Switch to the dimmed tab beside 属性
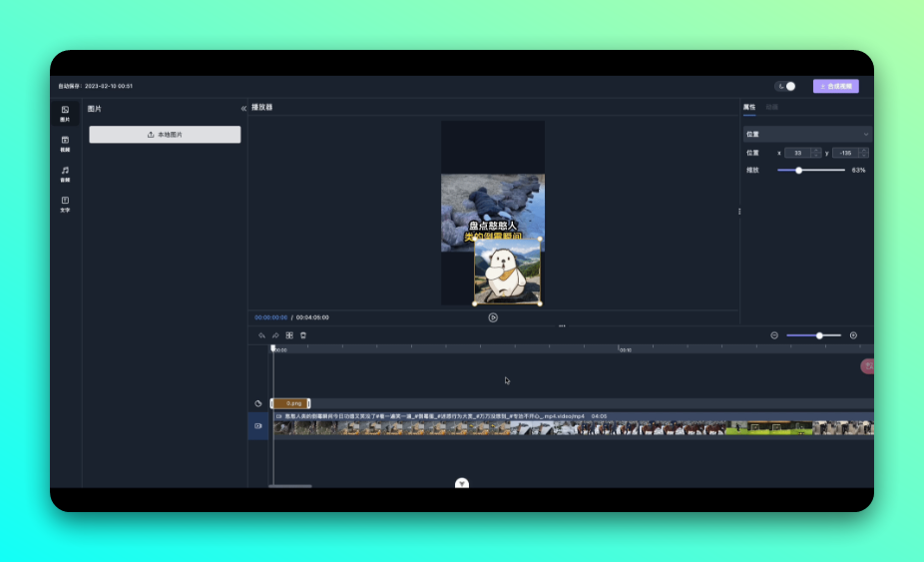Viewport: 924px width, 562px height. (x=772, y=108)
